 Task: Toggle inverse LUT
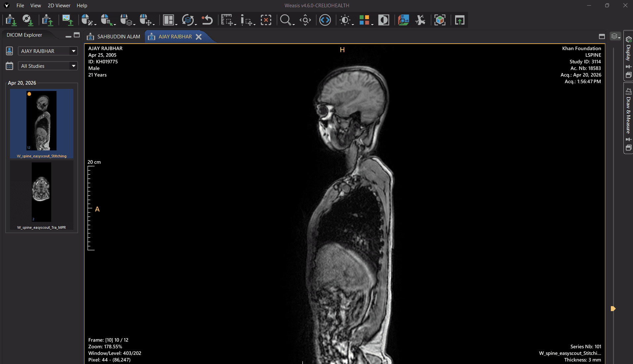click(x=384, y=20)
